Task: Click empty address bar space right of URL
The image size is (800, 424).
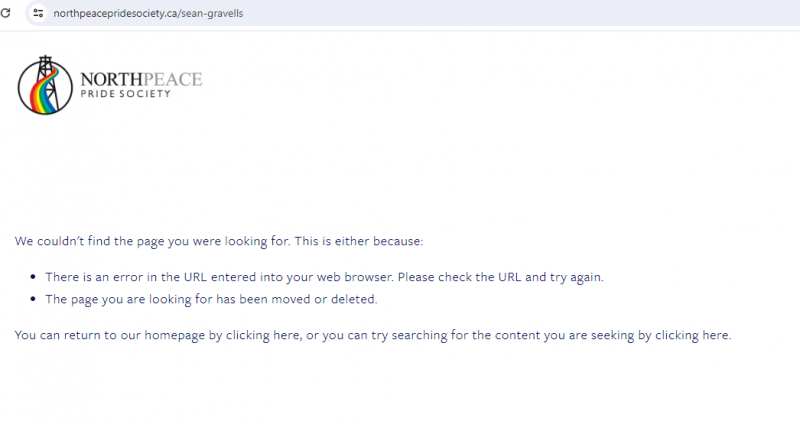Action: tap(510, 13)
